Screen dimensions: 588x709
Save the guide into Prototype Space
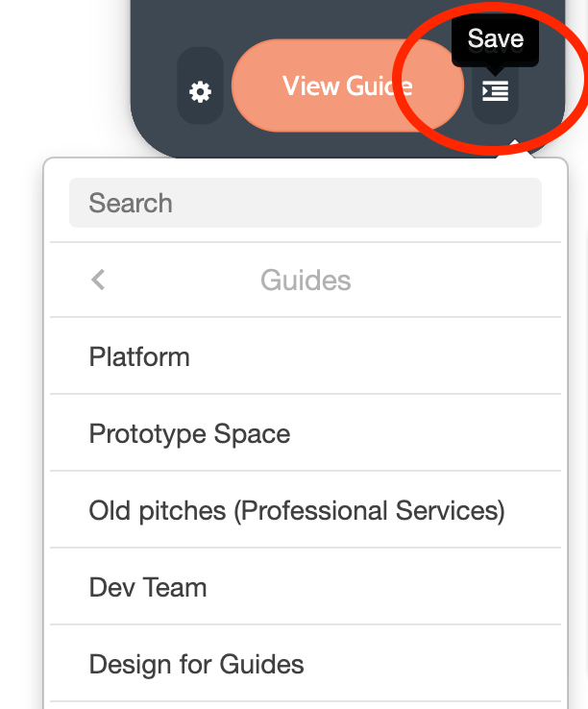(x=306, y=433)
